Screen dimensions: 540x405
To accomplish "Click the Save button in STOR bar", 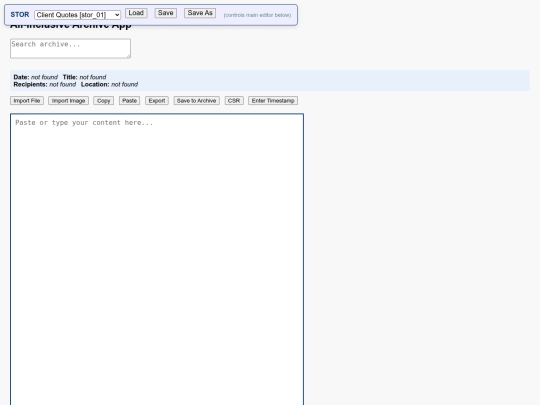I will [166, 13].
